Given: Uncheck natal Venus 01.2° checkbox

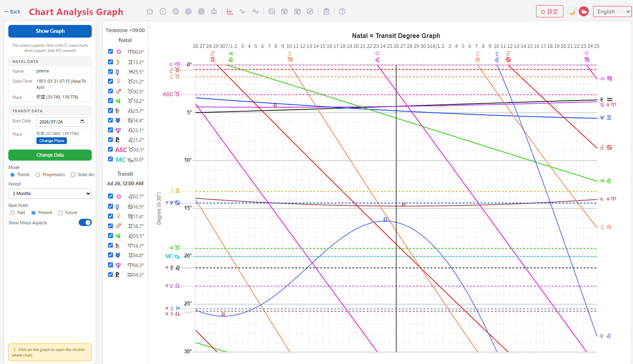Looking at the screenshot, I should [x=110, y=81].
